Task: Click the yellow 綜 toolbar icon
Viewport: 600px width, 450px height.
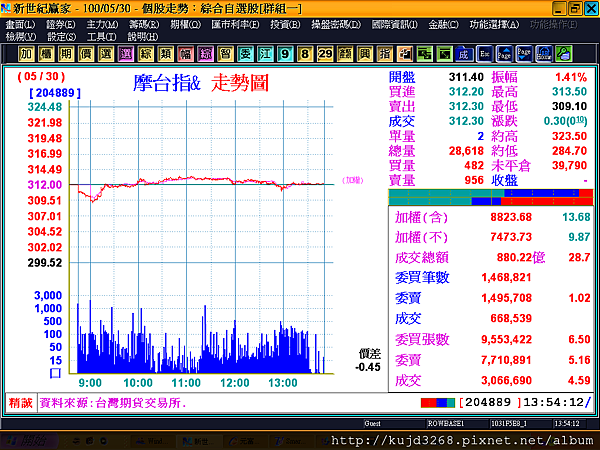Action: (x=145, y=54)
